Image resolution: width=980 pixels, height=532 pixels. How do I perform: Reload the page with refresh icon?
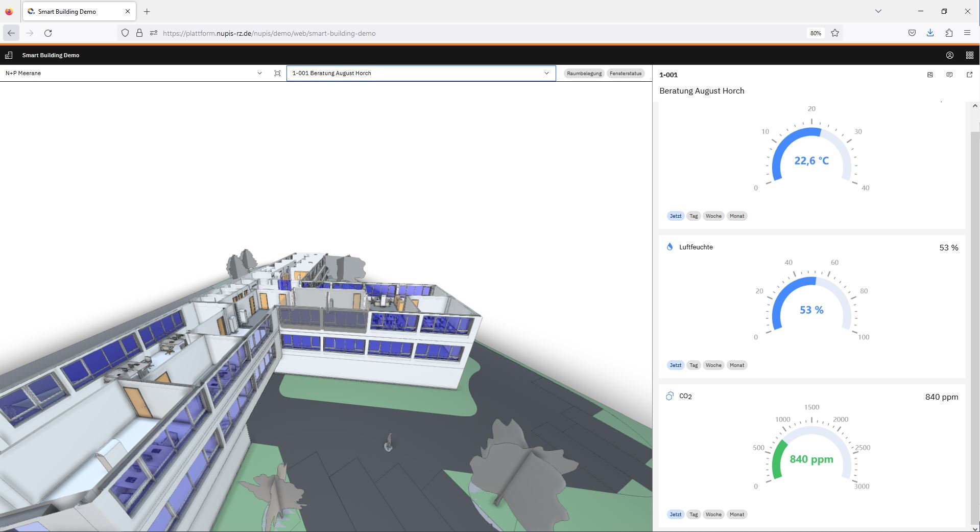click(48, 33)
